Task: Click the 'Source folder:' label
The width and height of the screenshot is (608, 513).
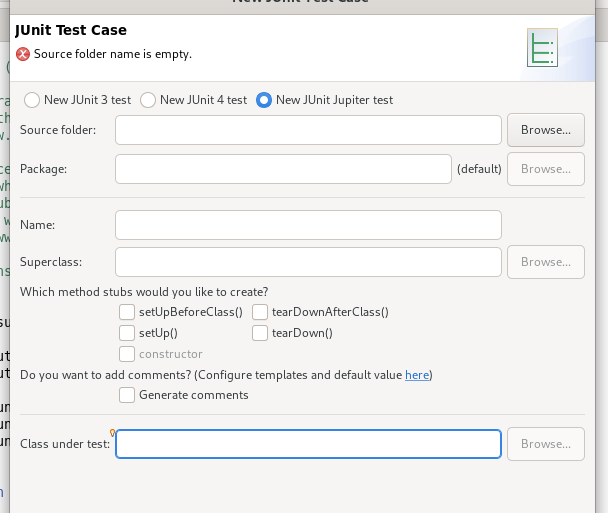Action: point(58,130)
